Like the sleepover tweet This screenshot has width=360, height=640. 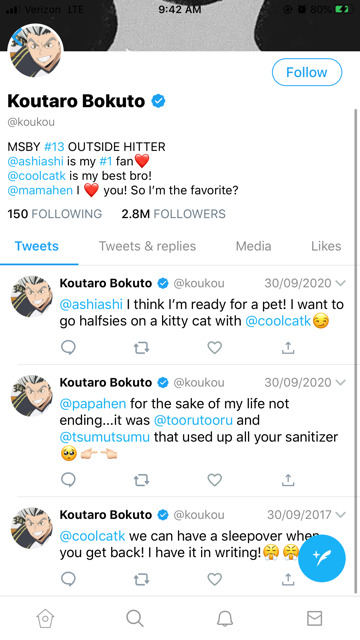point(215,579)
